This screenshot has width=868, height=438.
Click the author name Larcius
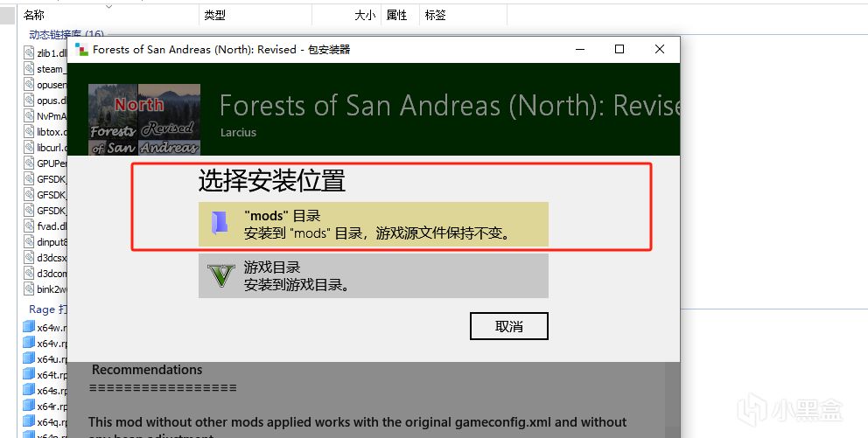pos(238,133)
